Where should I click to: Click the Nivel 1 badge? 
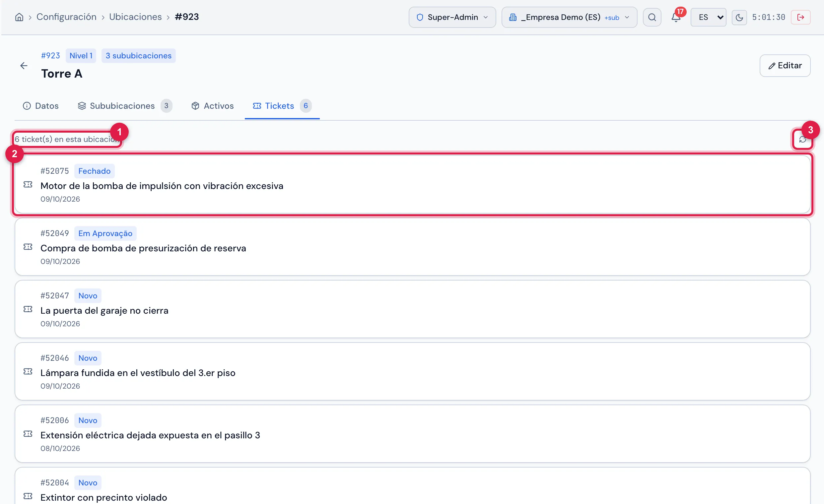click(81, 55)
